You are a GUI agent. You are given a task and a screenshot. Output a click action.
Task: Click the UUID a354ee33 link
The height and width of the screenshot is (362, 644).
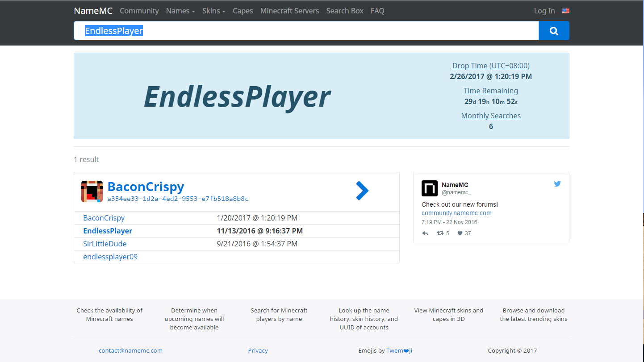(178, 199)
